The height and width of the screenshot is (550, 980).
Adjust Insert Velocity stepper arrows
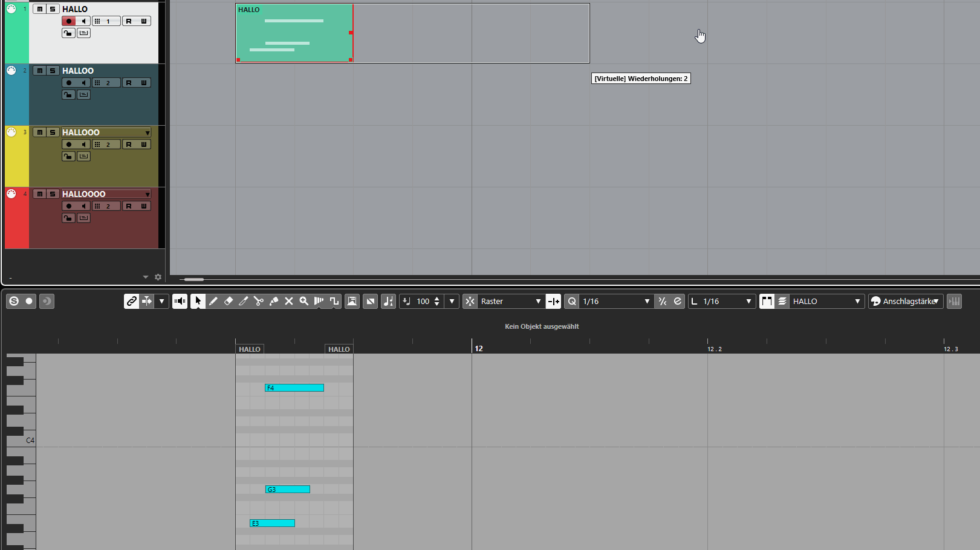(437, 301)
